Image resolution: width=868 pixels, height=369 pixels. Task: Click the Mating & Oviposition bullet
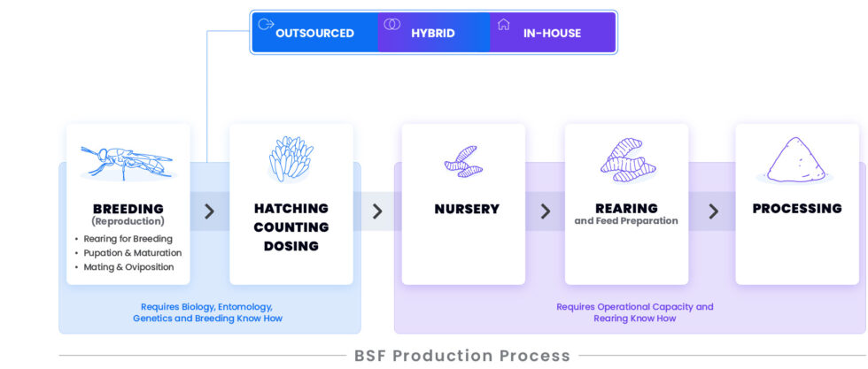129,267
